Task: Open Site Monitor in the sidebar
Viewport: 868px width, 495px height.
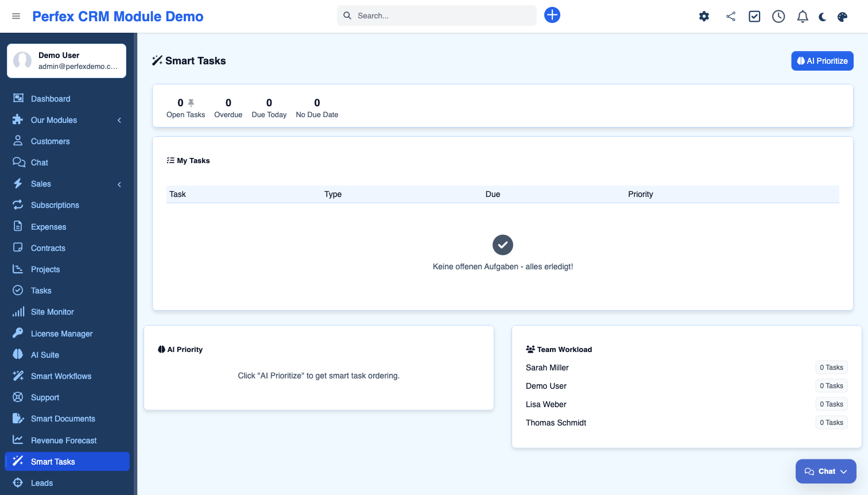Action: 52,312
